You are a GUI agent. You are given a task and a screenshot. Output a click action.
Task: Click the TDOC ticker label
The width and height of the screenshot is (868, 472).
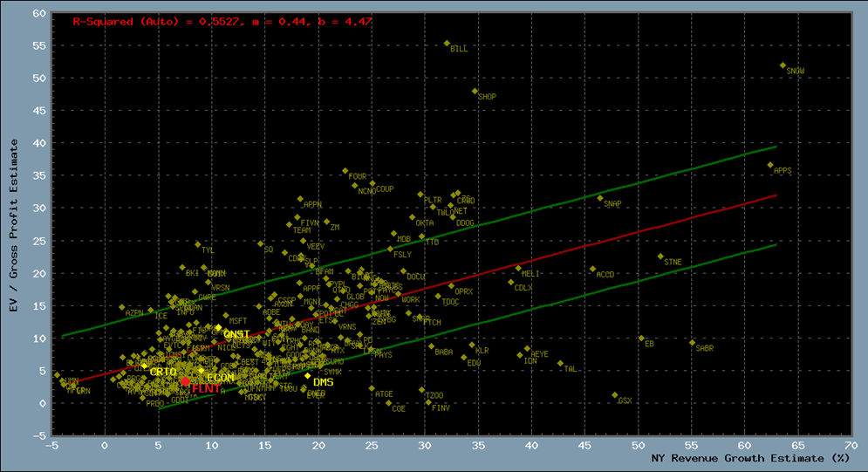pyautogui.click(x=451, y=302)
